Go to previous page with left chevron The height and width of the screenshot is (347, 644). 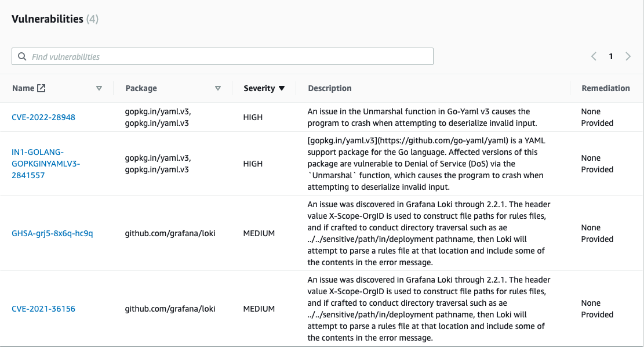point(594,56)
